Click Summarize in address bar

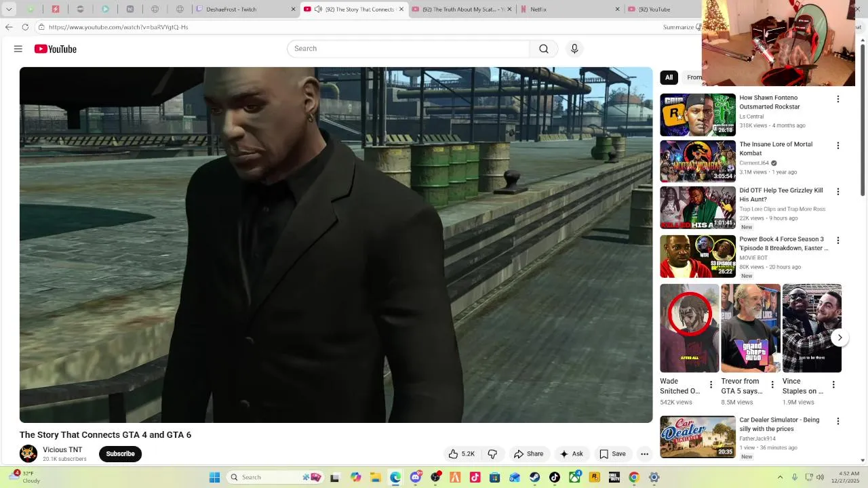point(679,27)
